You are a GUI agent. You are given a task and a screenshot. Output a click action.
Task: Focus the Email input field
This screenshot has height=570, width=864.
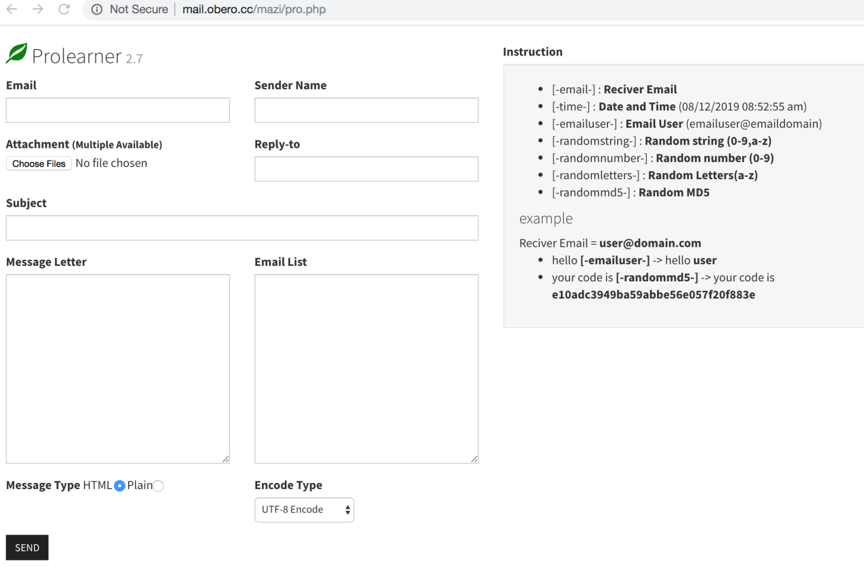(118, 110)
